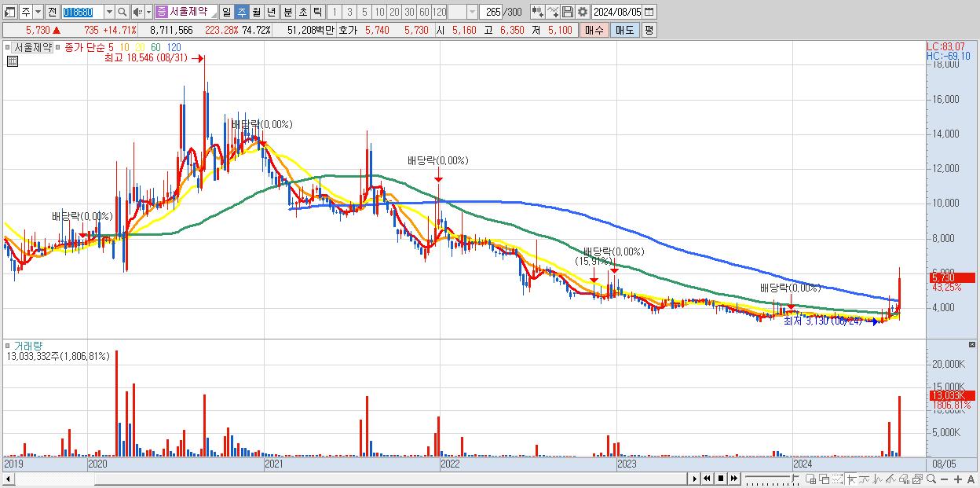Open the stock code history dropdown arrow
Screen dimensions: 980x488
(x=109, y=12)
